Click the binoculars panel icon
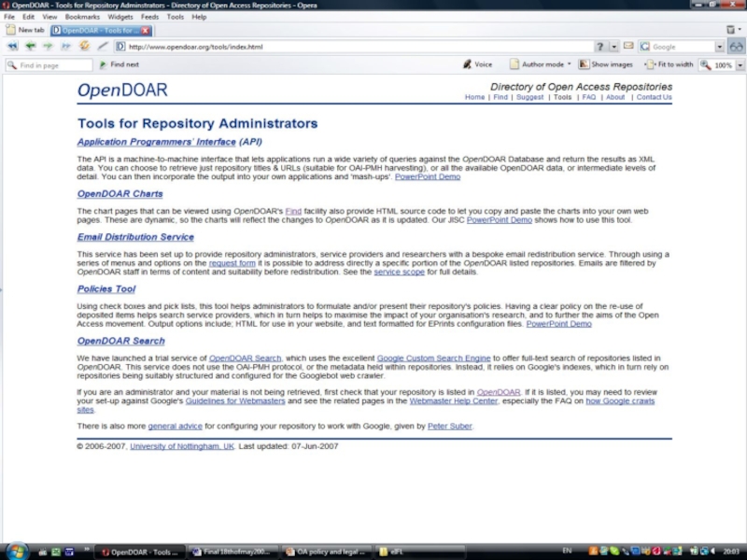747x560 pixels. (736, 46)
